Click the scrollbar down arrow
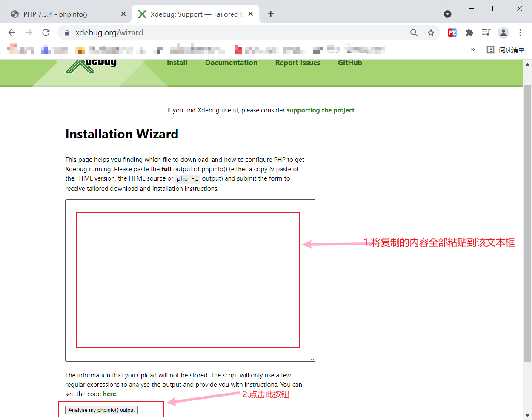 coord(527,415)
